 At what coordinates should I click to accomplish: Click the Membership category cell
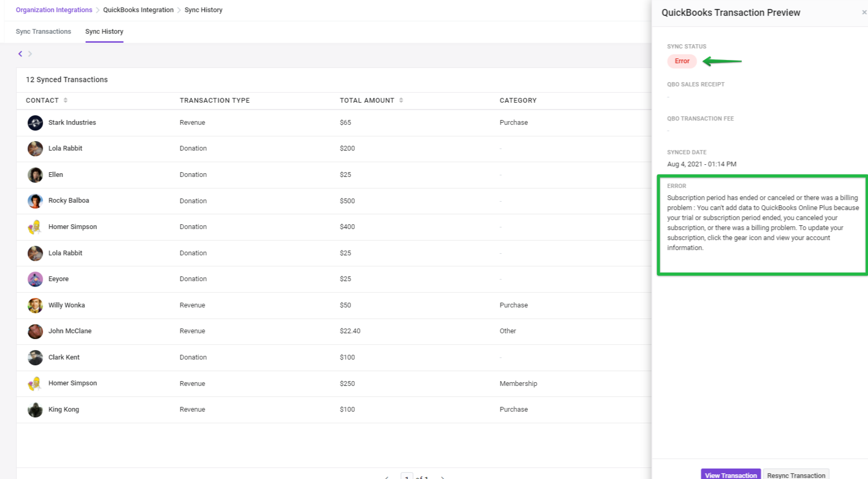pos(518,384)
